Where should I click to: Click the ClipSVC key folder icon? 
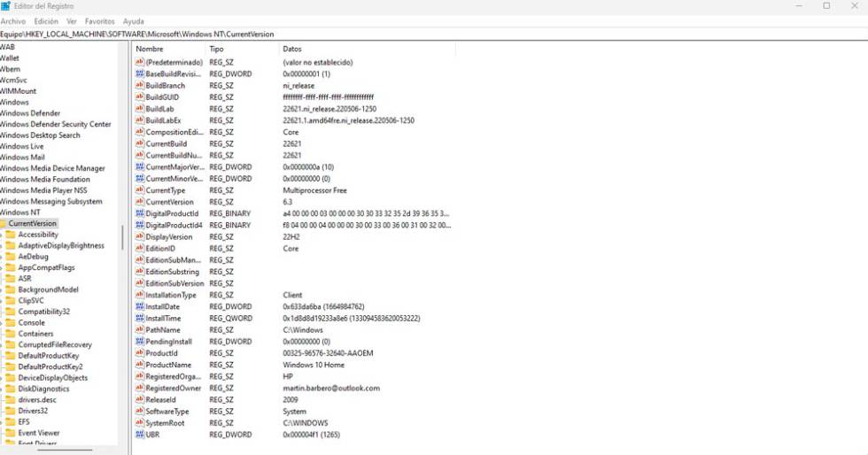pyautogui.click(x=10, y=301)
